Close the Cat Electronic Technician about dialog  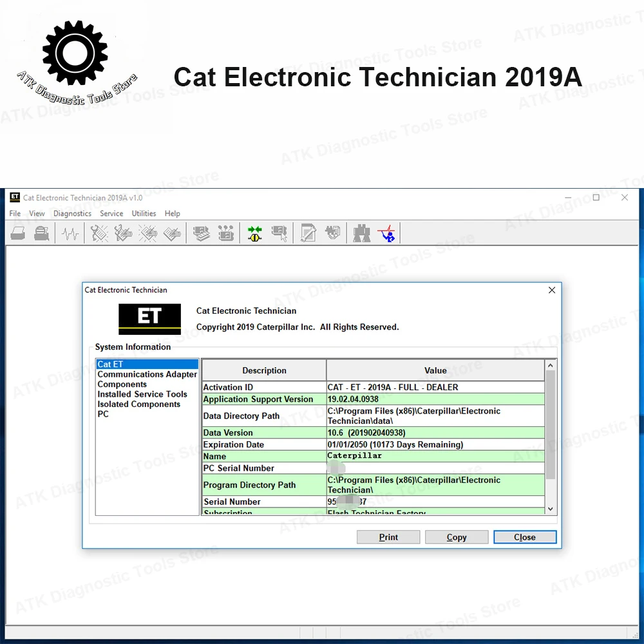point(552,290)
